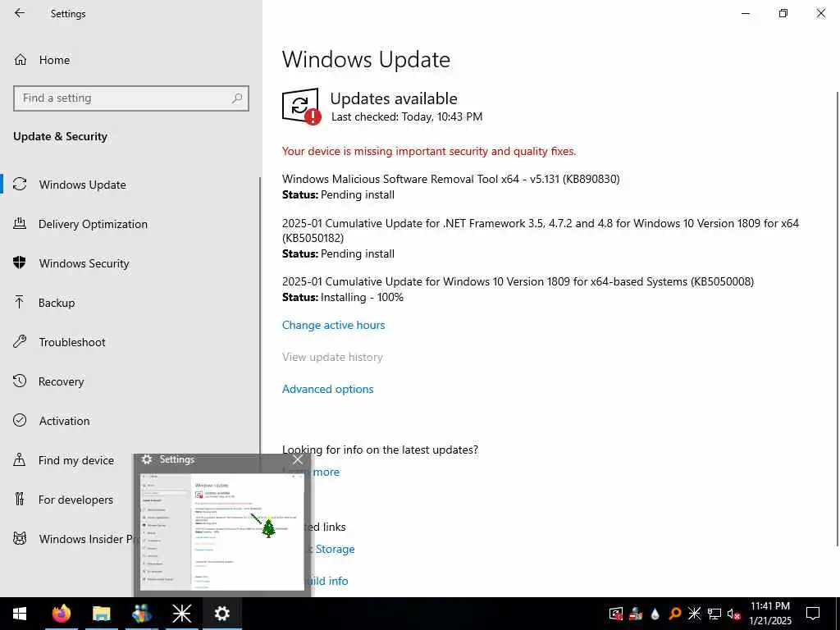This screenshot has height=630, width=840.
Task: Open File Explorer from the taskbar
Action: (101, 614)
